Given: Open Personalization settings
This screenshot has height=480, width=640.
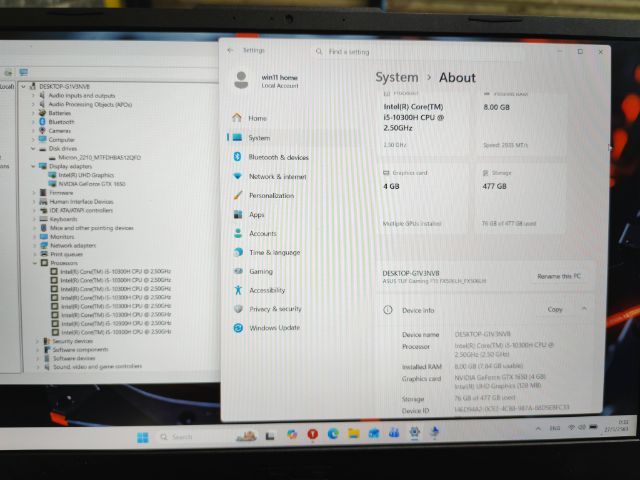Looking at the screenshot, I should point(271,196).
